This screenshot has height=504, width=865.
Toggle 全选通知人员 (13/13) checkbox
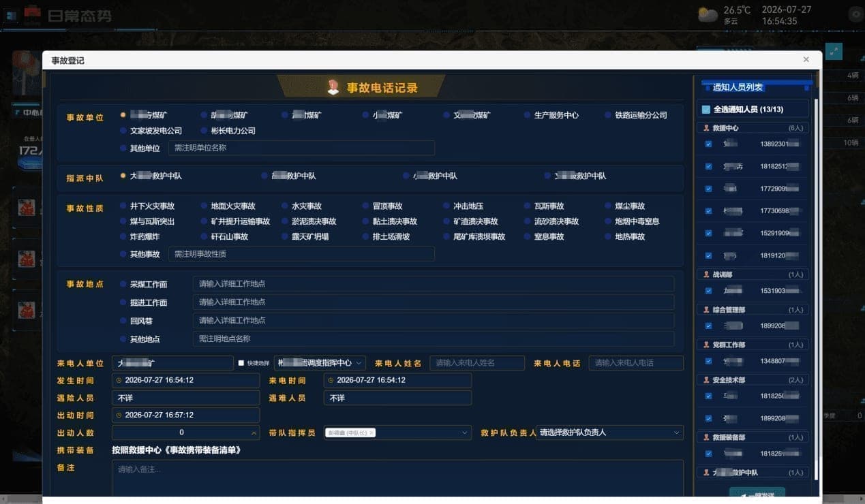coord(706,109)
